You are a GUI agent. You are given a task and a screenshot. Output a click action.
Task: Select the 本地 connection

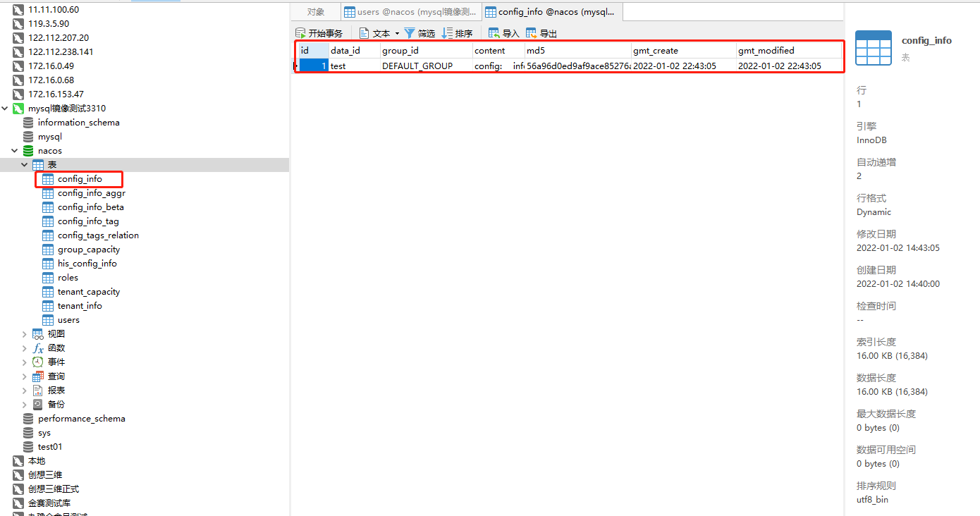tap(37, 461)
